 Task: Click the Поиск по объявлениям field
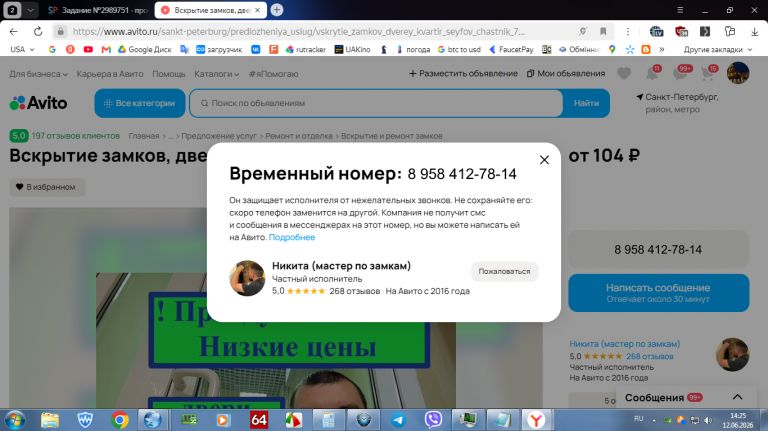pos(376,103)
